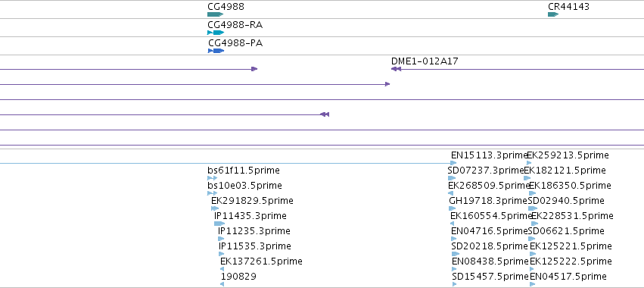Screen dimensions: 644x288
Task: Click the CR44143 gene arrow glyph
Action: tap(553, 14)
